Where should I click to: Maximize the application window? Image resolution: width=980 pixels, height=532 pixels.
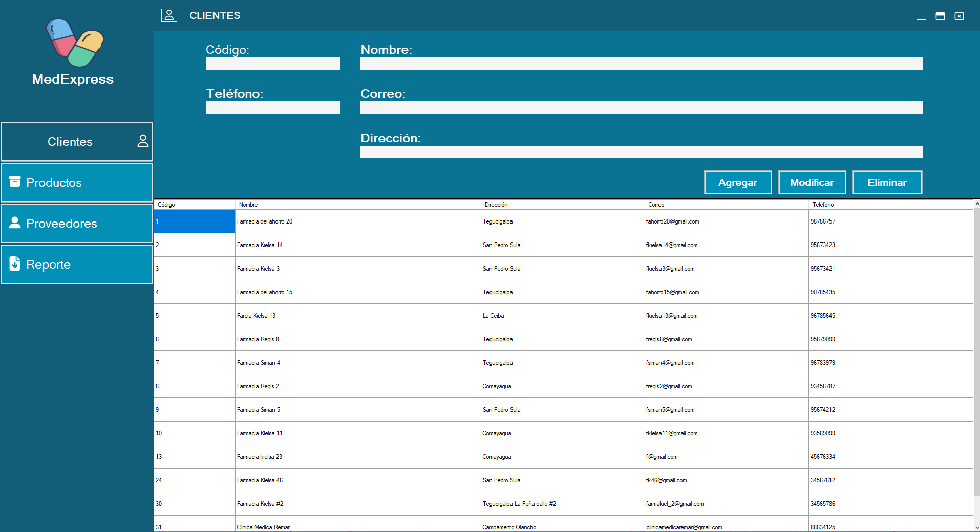coord(940,16)
